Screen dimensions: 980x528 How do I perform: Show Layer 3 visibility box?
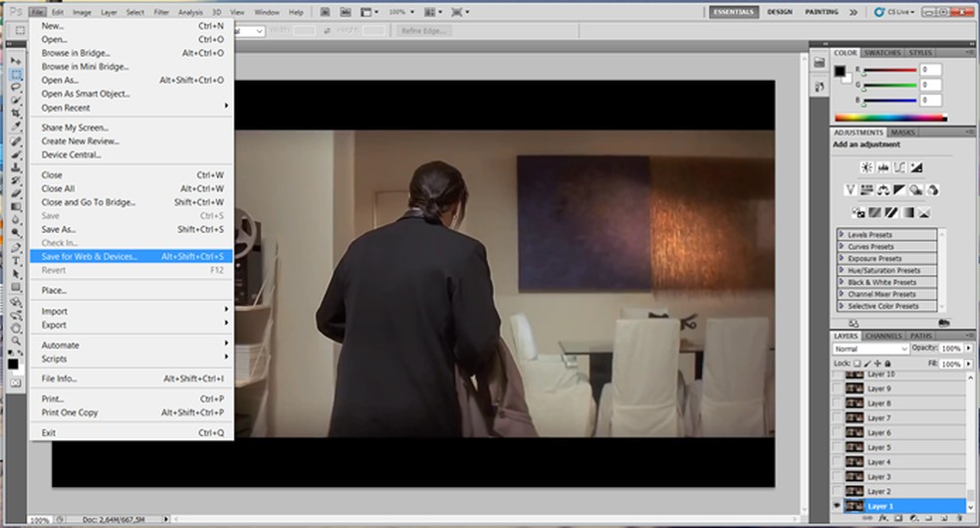coord(837,477)
